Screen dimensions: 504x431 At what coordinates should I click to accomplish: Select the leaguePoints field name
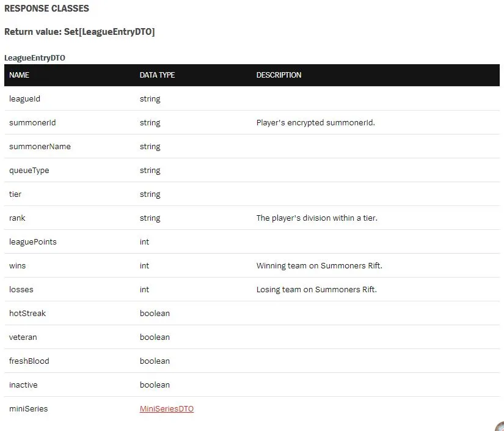click(x=33, y=242)
